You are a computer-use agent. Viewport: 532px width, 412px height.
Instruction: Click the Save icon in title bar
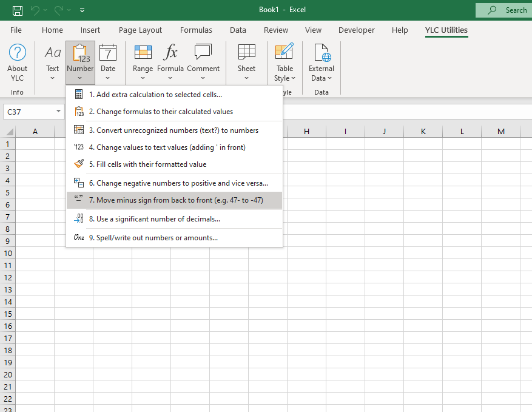(18, 10)
